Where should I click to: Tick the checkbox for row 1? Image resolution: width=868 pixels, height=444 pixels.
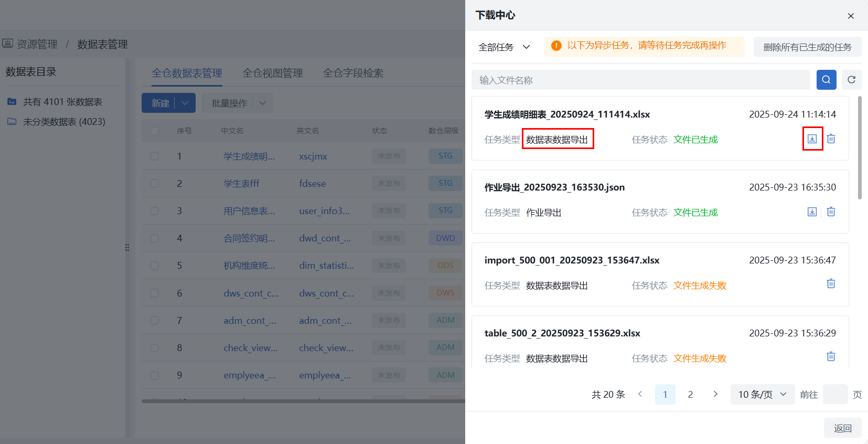coord(154,156)
